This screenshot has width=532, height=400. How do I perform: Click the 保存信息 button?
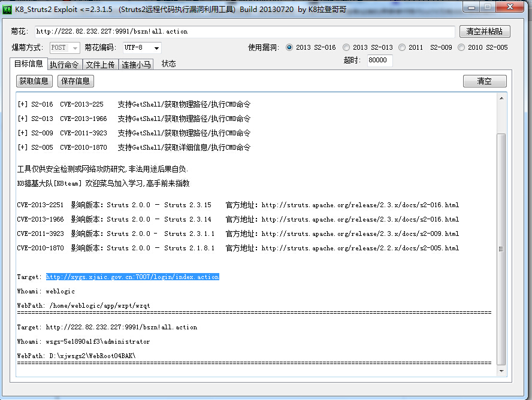(75, 81)
